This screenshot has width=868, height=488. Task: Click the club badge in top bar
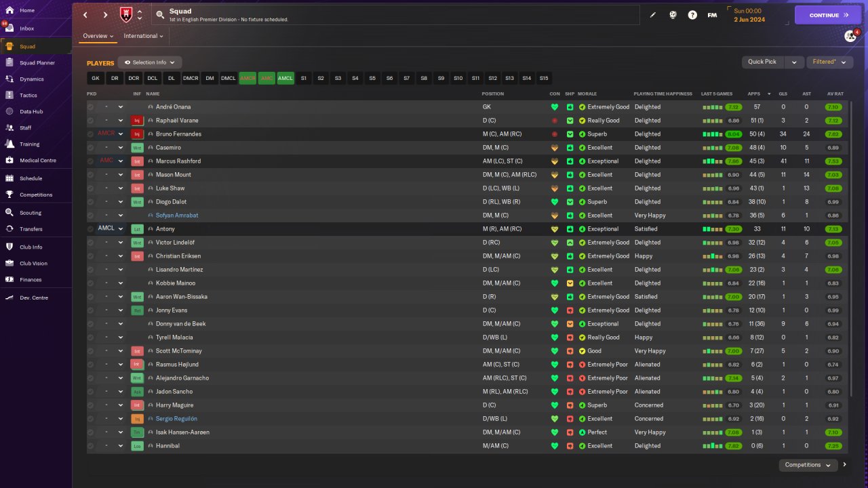(126, 15)
